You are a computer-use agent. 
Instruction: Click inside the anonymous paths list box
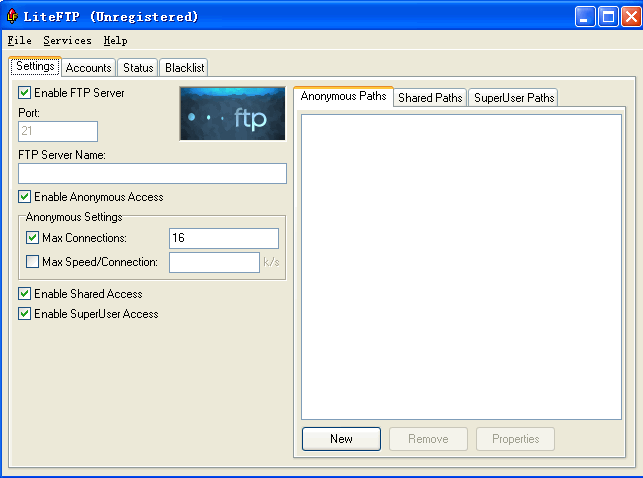pos(461,267)
